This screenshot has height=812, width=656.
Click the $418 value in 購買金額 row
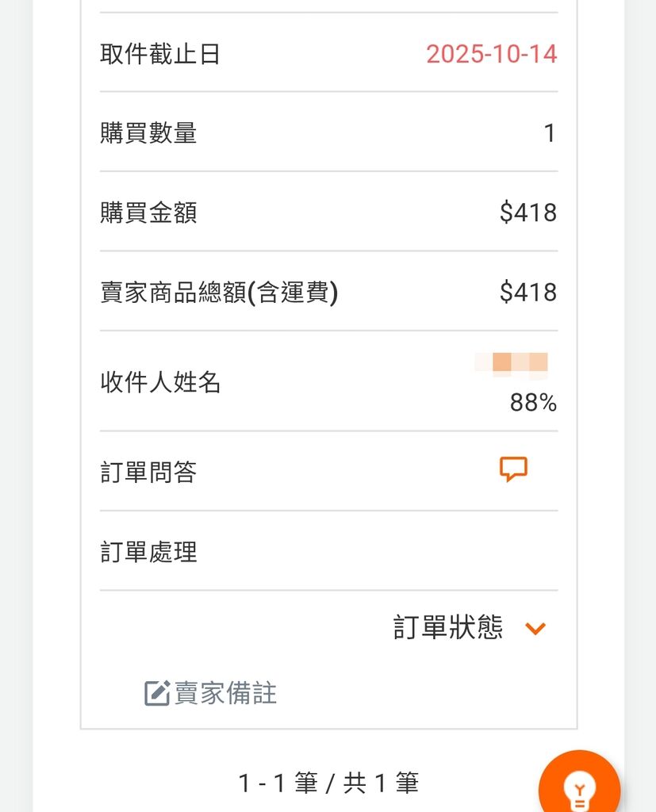pos(528,213)
